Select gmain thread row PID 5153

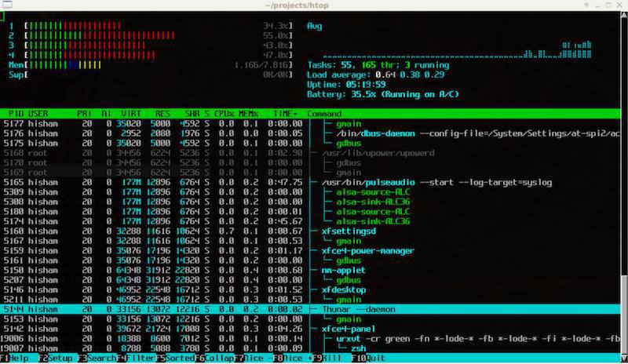click(x=310, y=319)
